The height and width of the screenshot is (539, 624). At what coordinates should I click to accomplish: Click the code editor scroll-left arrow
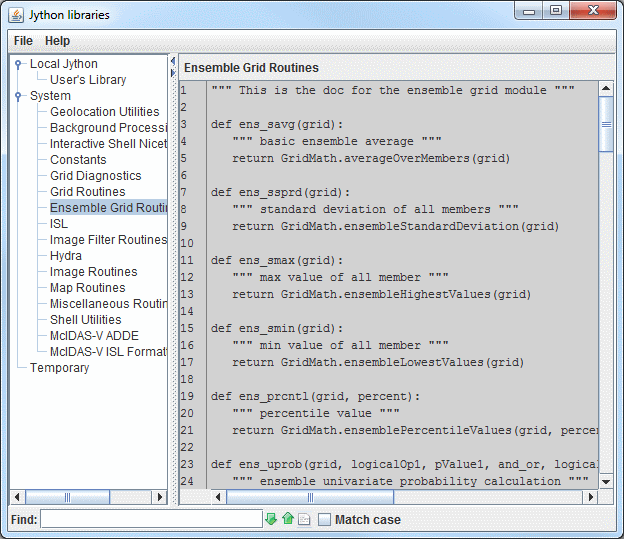coord(218,497)
